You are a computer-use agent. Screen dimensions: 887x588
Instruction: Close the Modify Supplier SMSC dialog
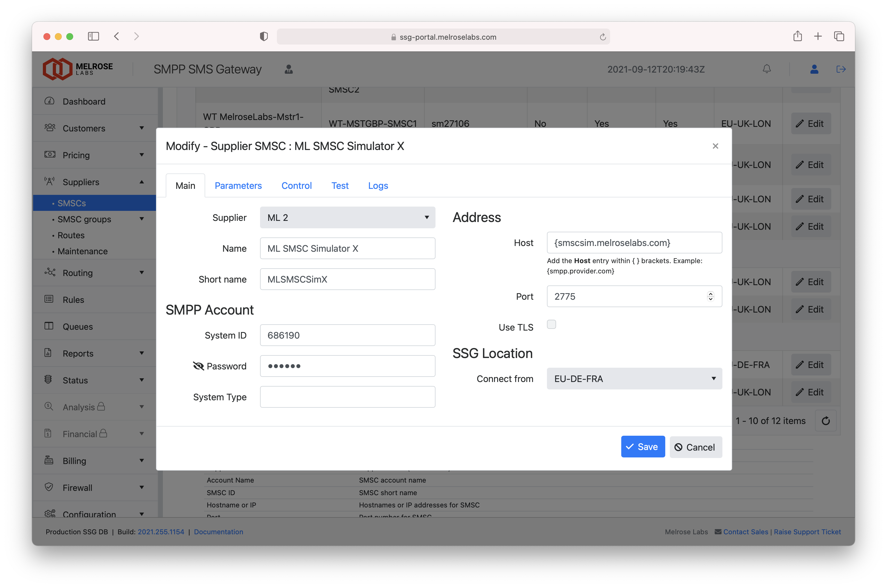coord(715,146)
